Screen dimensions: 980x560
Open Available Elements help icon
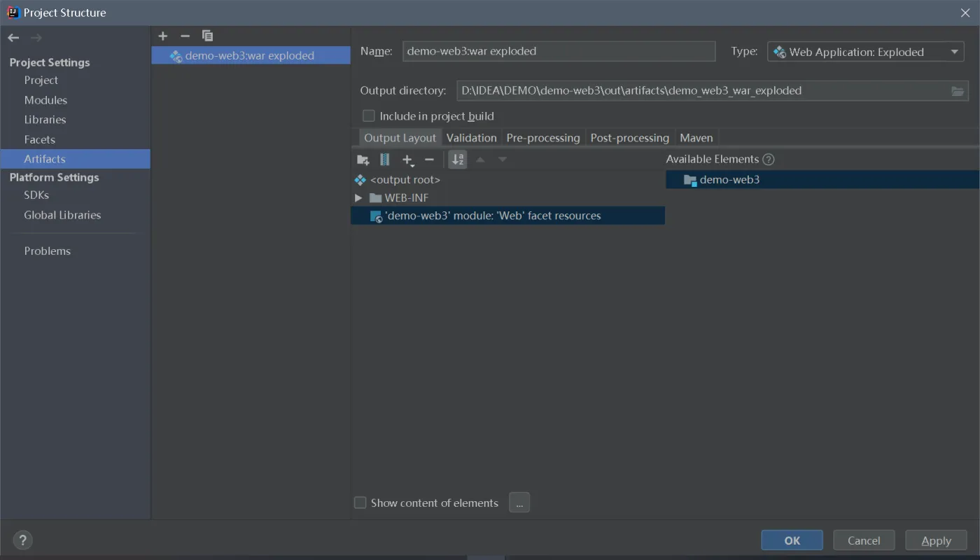(x=769, y=160)
